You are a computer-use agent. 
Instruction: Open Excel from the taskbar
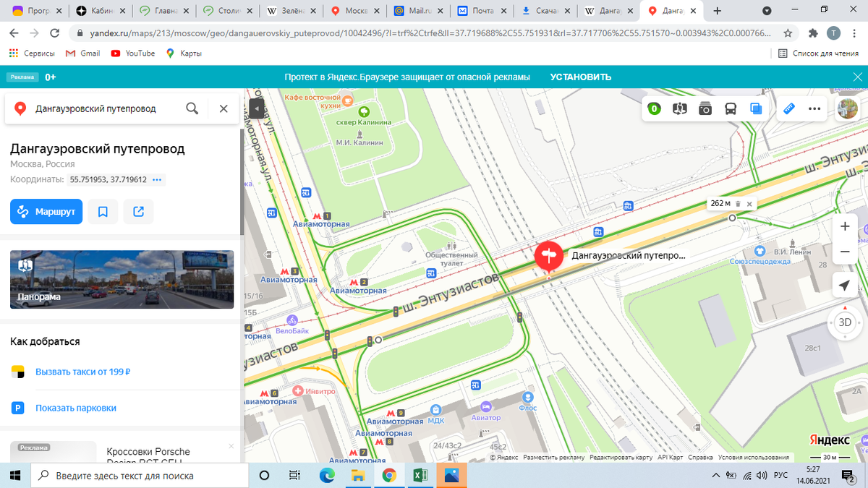click(420, 476)
